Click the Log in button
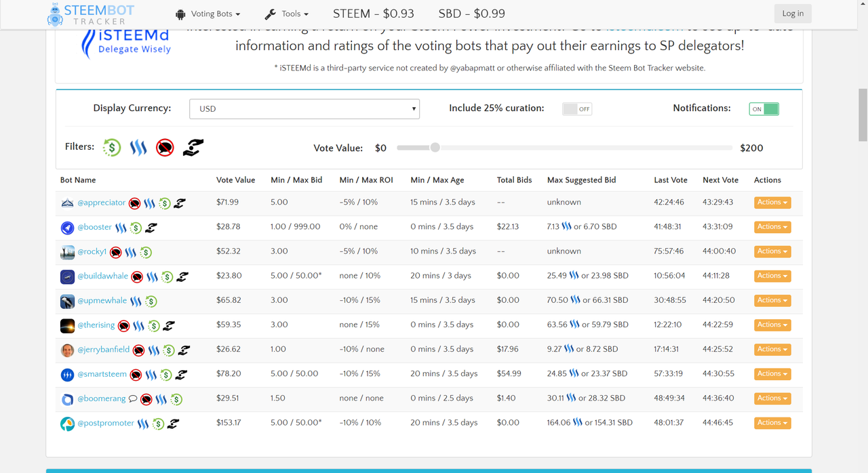This screenshot has width=868, height=473. (x=793, y=14)
